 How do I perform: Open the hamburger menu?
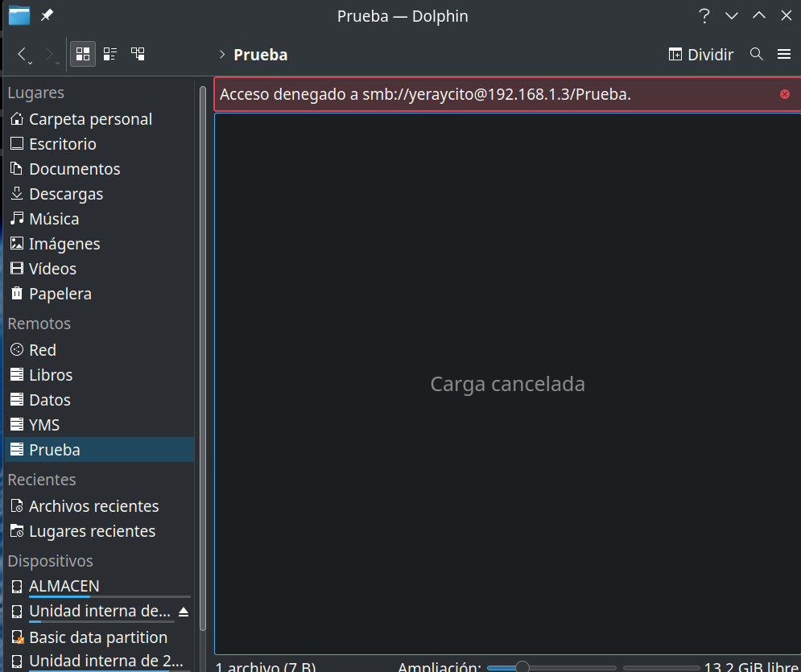784,54
